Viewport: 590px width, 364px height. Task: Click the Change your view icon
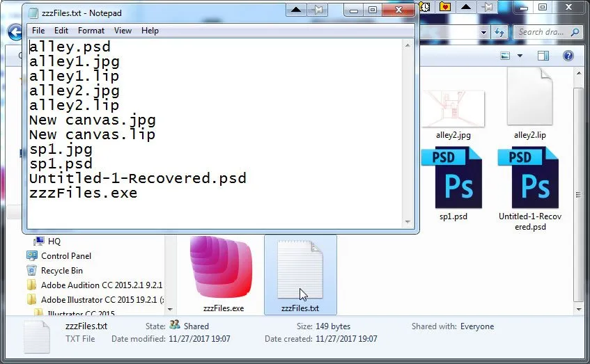point(505,56)
